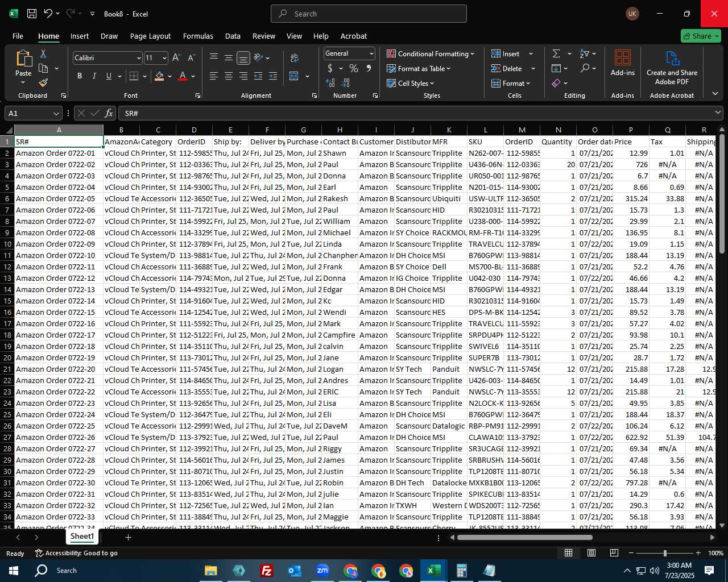The height and width of the screenshot is (582, 728).
Task: Switch to the Formulas tab
Action: click(198, 36)
